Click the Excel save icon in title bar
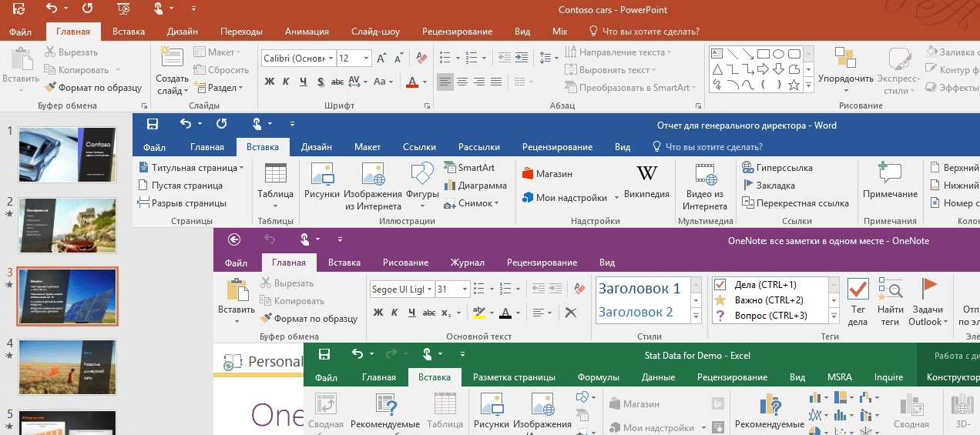 coord(324,354)
